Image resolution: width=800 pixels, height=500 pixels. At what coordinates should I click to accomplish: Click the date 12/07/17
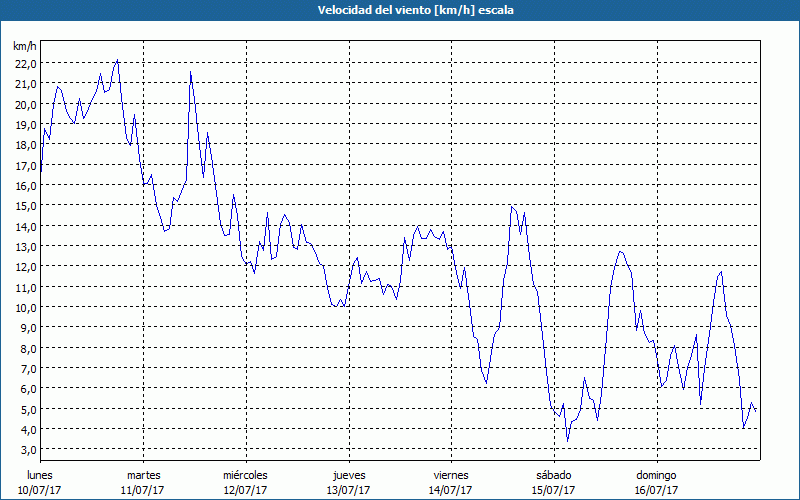pos(245,490)
